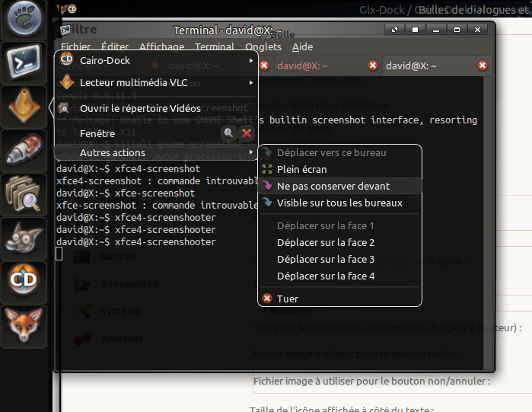
Task: Open the Cairo-Dock CD icon in the dock
Action: click(24, 279)
